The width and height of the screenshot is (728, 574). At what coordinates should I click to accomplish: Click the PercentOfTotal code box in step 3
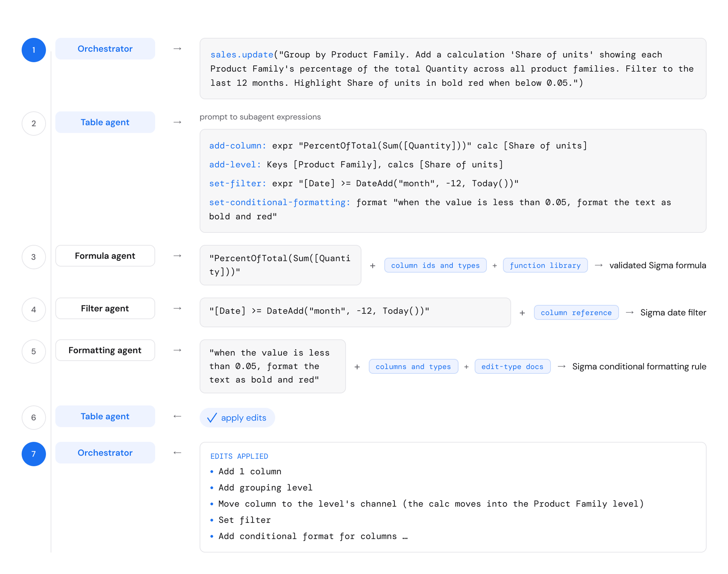[280, 265]
